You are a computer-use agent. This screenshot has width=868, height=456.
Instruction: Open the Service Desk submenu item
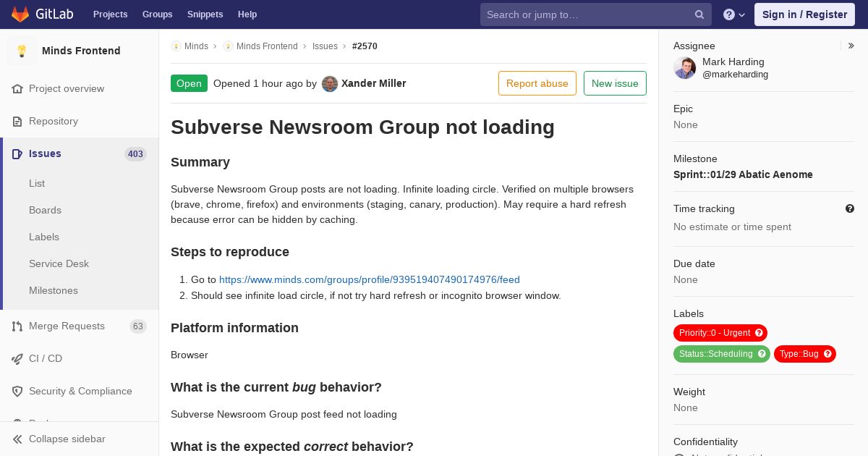pyautogui.click(x=80, y=263)
